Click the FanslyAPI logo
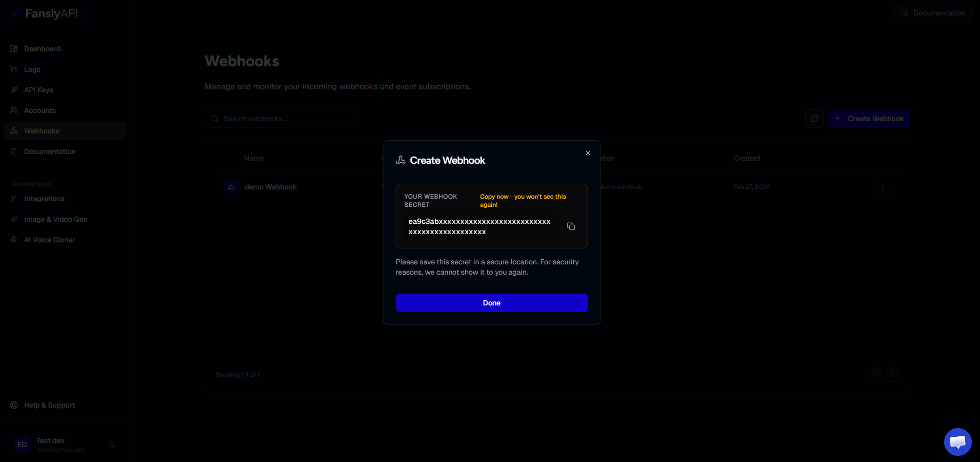Screen dimensions: 980x462 (x=46, y=13)
